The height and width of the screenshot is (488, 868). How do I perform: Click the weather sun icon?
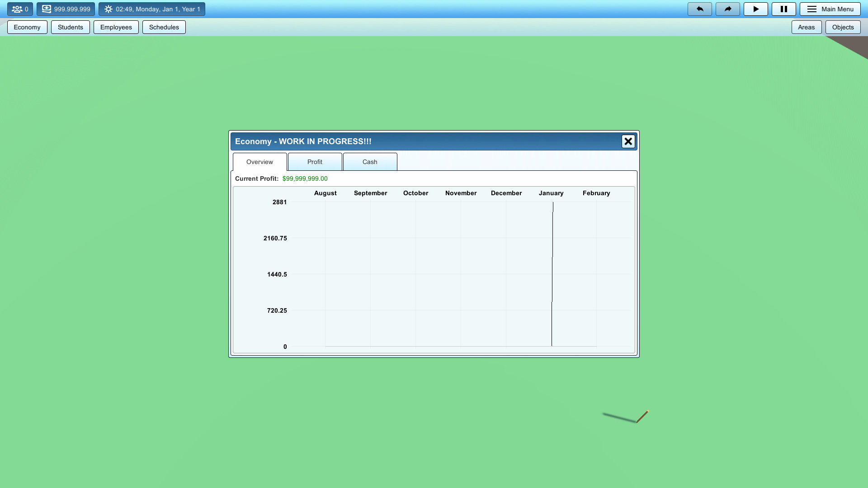[108, 9]
